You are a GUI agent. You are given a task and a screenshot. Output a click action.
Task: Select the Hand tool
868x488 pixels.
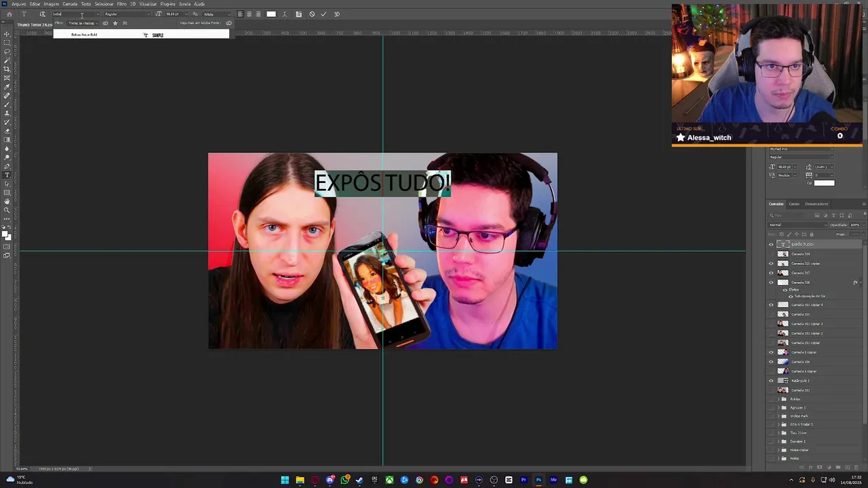coord(7,201)
